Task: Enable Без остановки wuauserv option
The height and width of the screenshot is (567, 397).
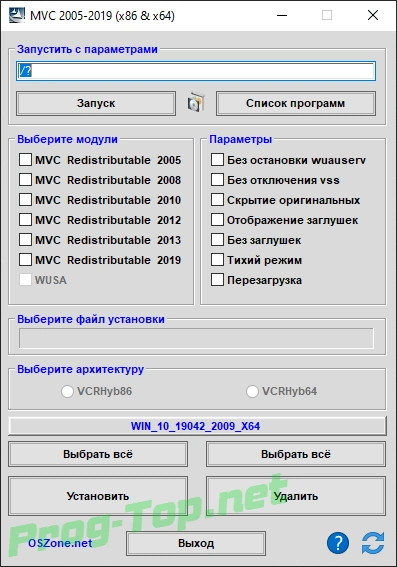Action: coord(217,160)
